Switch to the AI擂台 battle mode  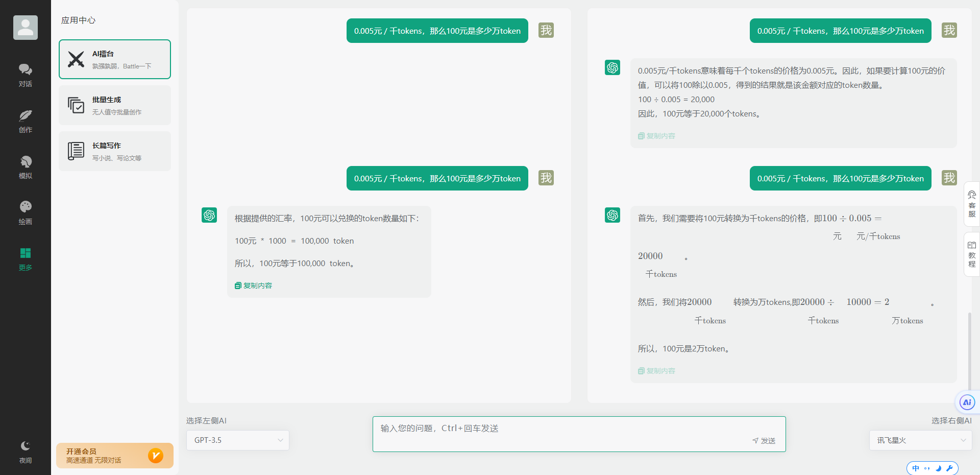pyautogui.click(x=114, y=59)
